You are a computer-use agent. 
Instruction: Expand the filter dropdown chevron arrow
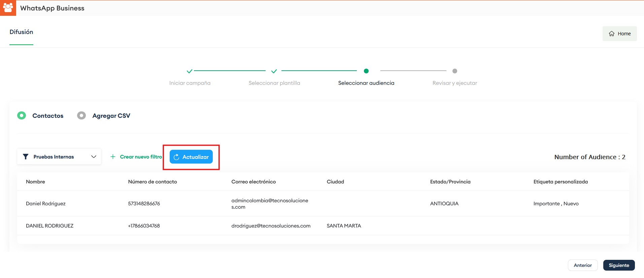[94, 157]
